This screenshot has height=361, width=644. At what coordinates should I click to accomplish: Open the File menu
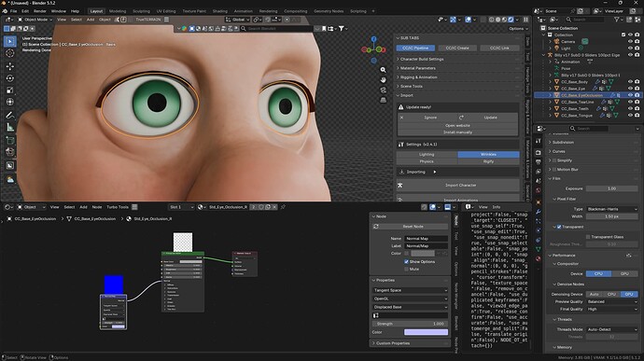pyautogui.click(x=14, y=11)
